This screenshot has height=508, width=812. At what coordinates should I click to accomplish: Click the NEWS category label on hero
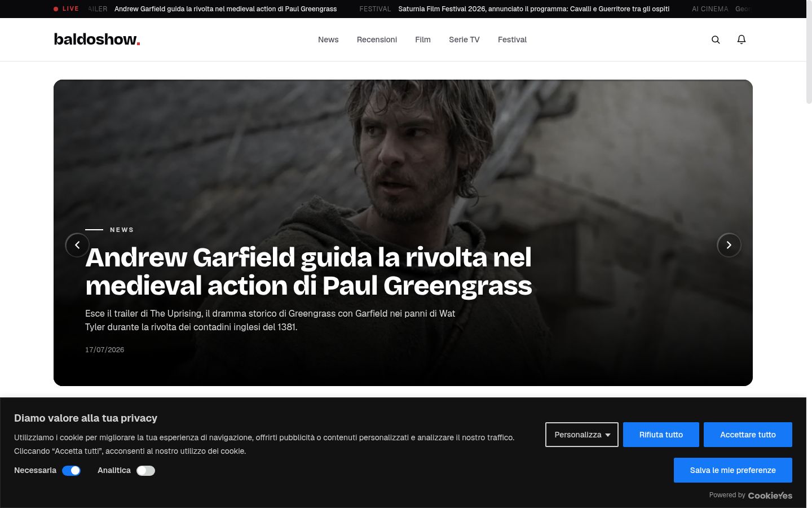tap(122, 230)
